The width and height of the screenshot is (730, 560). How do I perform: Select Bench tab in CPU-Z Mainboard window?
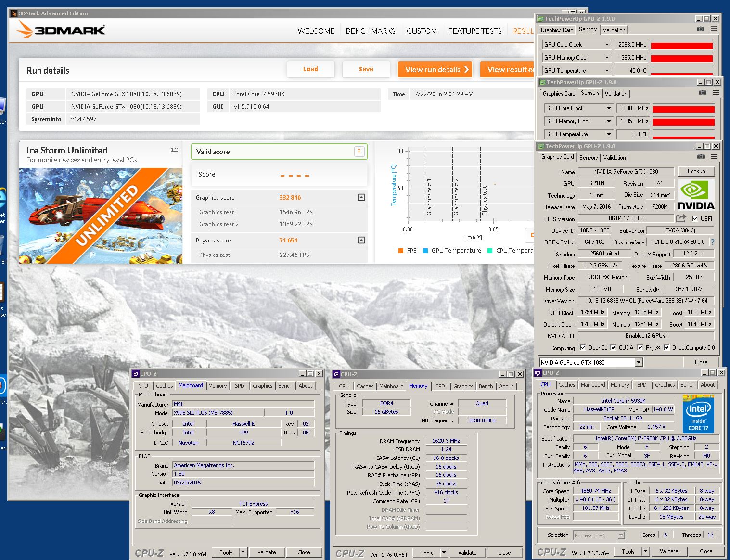285,386
